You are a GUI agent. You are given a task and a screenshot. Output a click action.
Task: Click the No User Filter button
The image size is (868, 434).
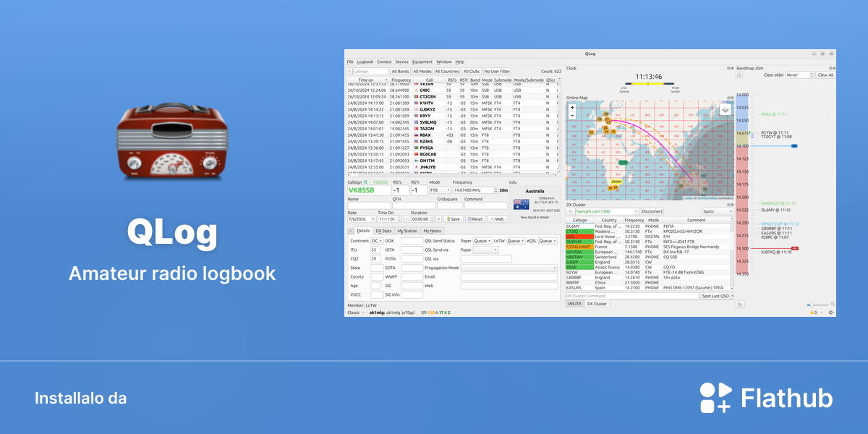tap(497, 72)
